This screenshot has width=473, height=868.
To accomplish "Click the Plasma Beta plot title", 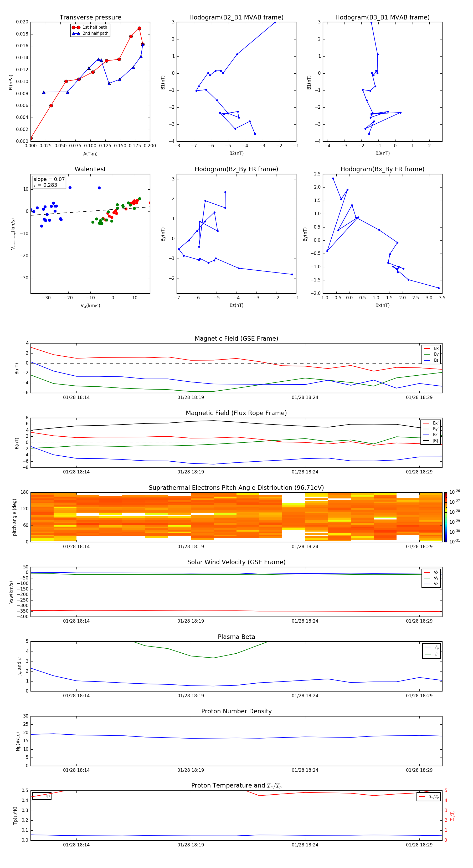I will 236,637.
